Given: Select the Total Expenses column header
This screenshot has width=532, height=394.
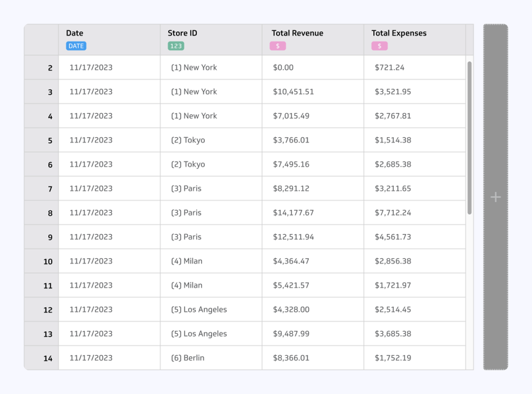Looking at the screenshot, I should 415,40.
